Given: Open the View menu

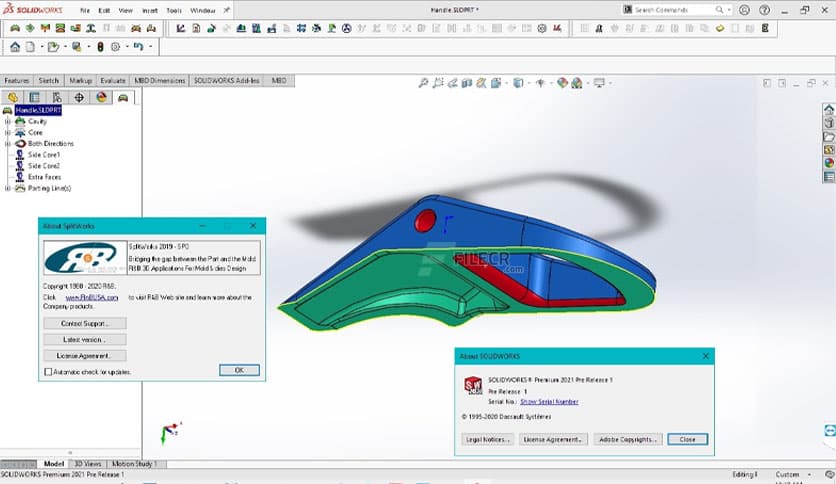Looking at the screenshot, I should 126,10.
